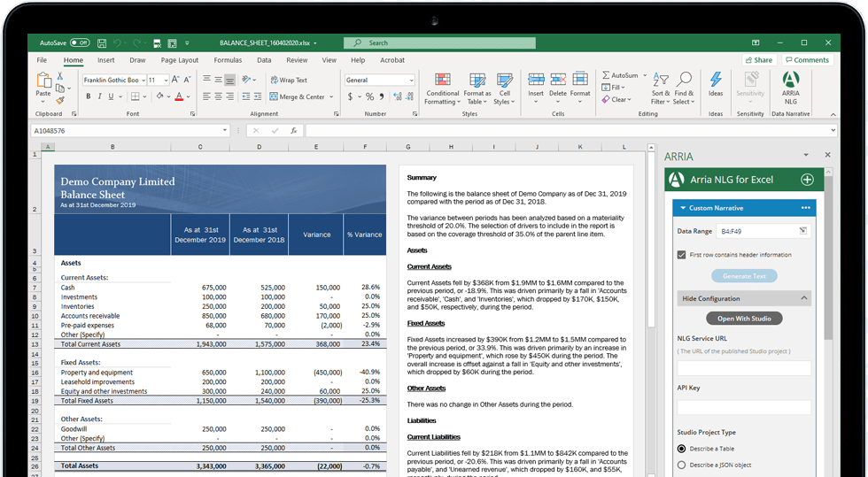
Task: Click the font color red A swatch
Action: (178, 96)
